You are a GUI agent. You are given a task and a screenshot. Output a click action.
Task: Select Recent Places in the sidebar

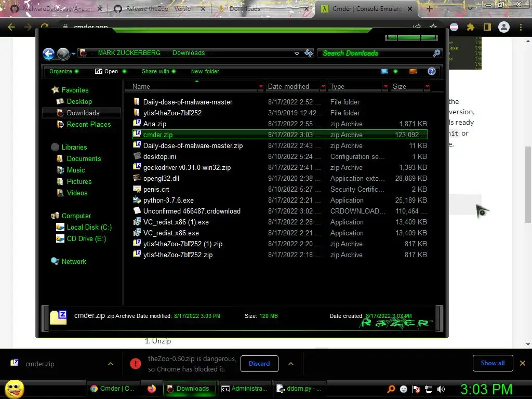(88, 124)
